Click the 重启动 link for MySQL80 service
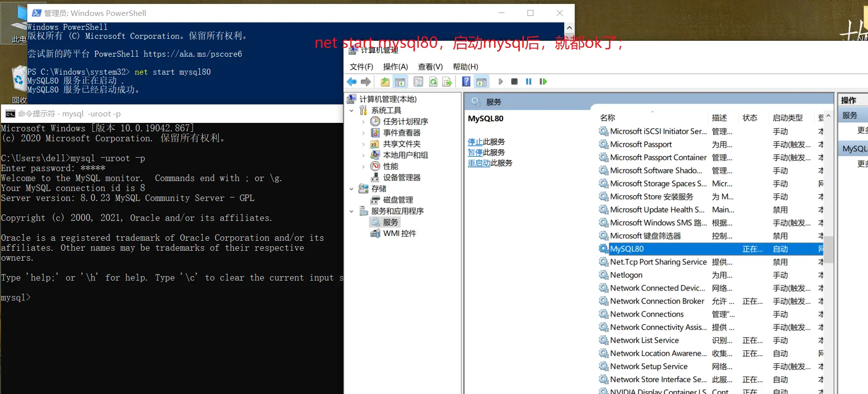The image size is (868, 394). 479,163
